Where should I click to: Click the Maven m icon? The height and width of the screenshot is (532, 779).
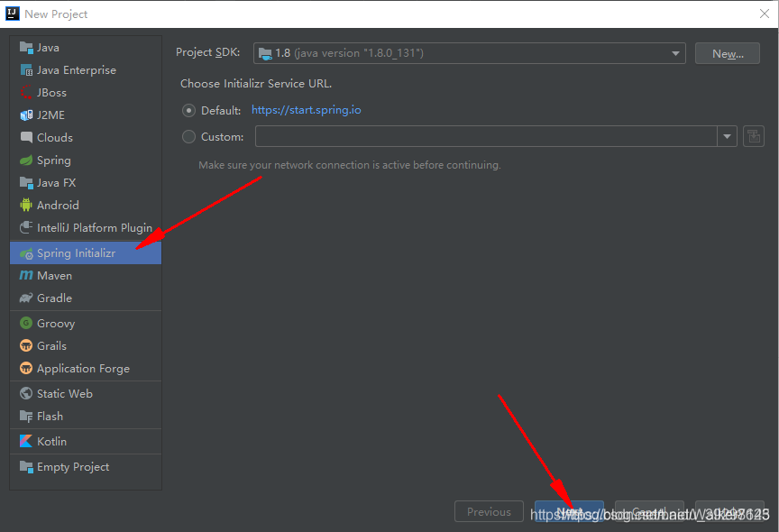26,275
